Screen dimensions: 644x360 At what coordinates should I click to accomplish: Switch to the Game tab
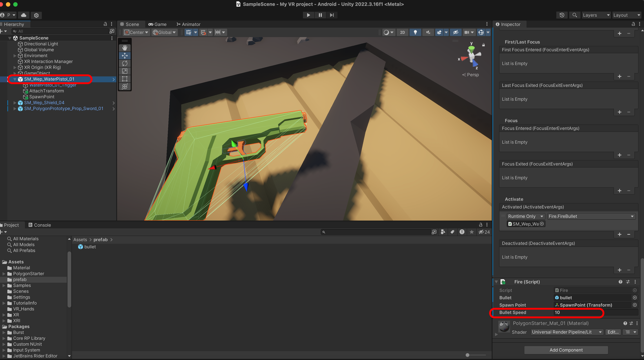pyautogui.click(x=157, y=24)
